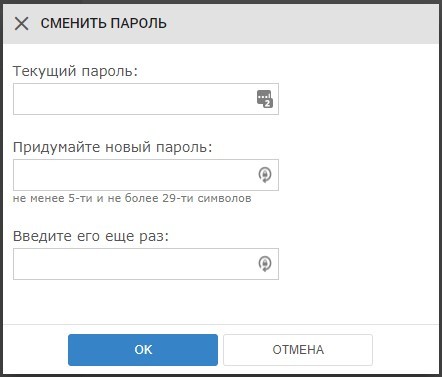Click the separator line above the buttons

[x=221, y=324]
